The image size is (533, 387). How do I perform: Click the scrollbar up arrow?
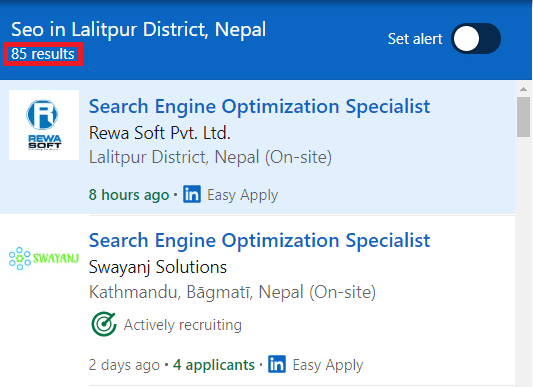click(523, 89)
